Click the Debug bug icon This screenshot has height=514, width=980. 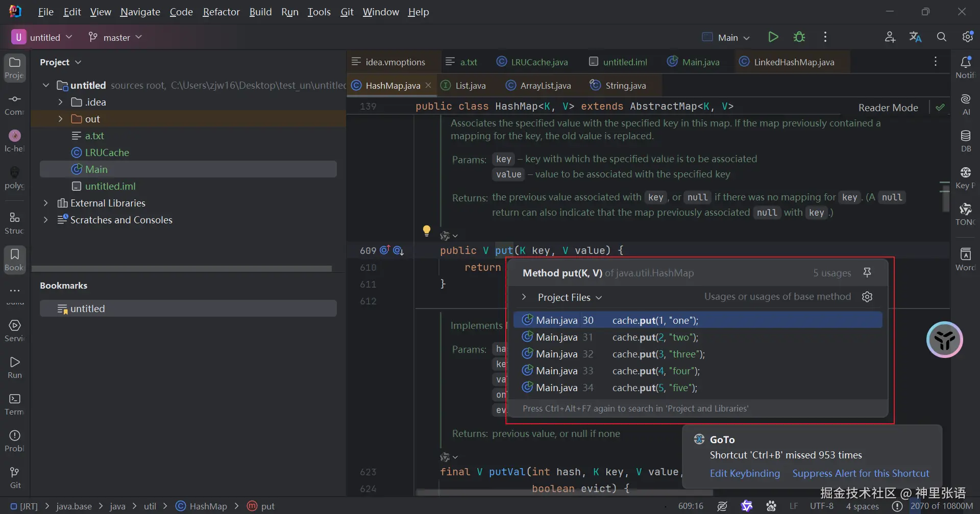[799, 37]
